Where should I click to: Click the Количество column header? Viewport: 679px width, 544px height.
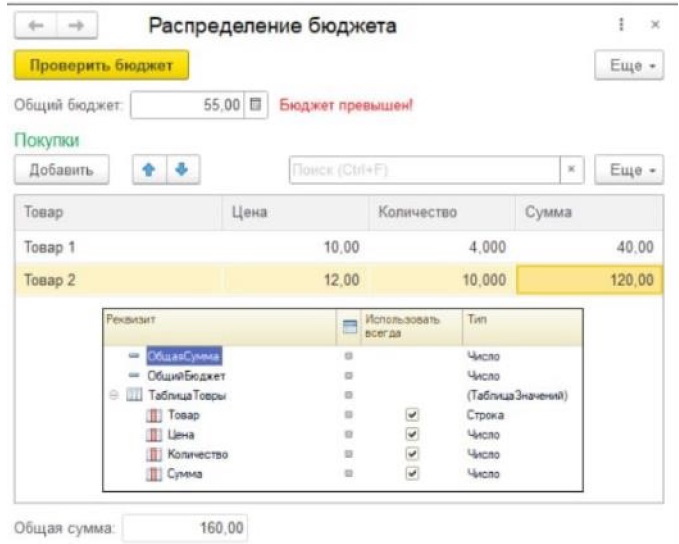(441, 213)
